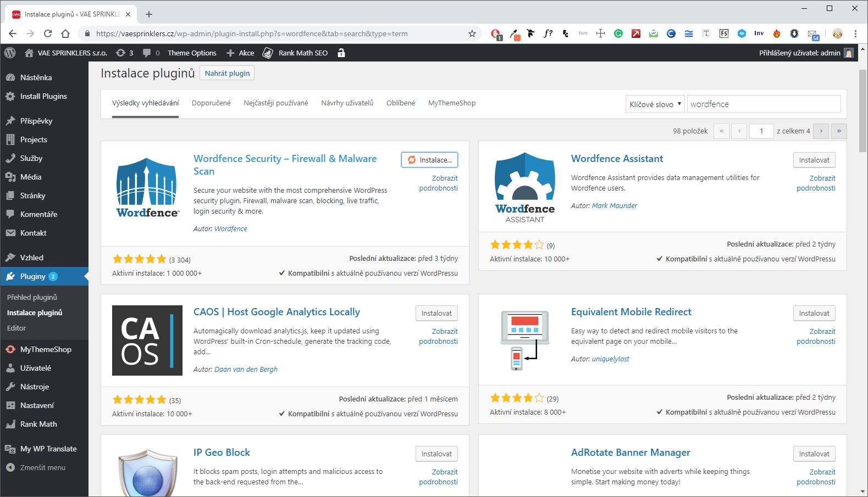Click the current page number field

[761, 131]
